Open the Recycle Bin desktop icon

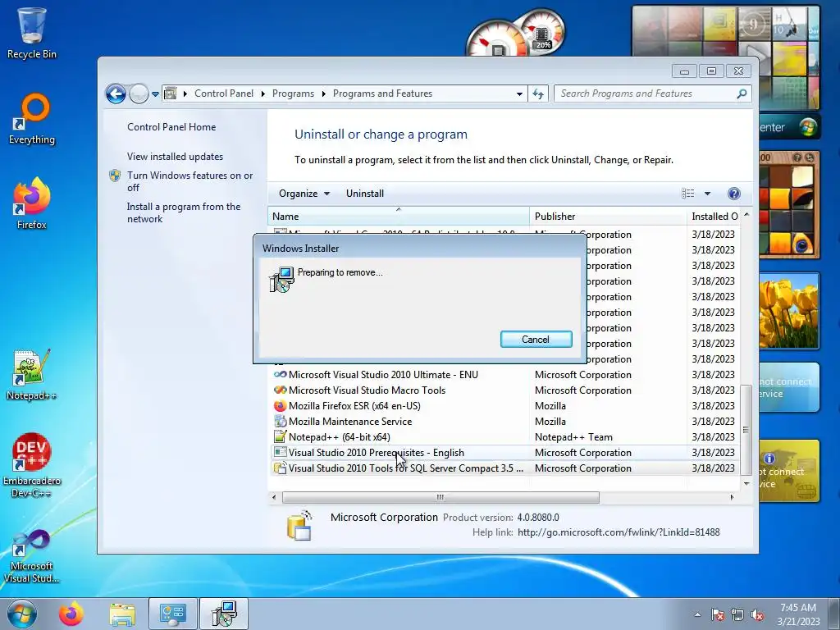click(32, 33)
